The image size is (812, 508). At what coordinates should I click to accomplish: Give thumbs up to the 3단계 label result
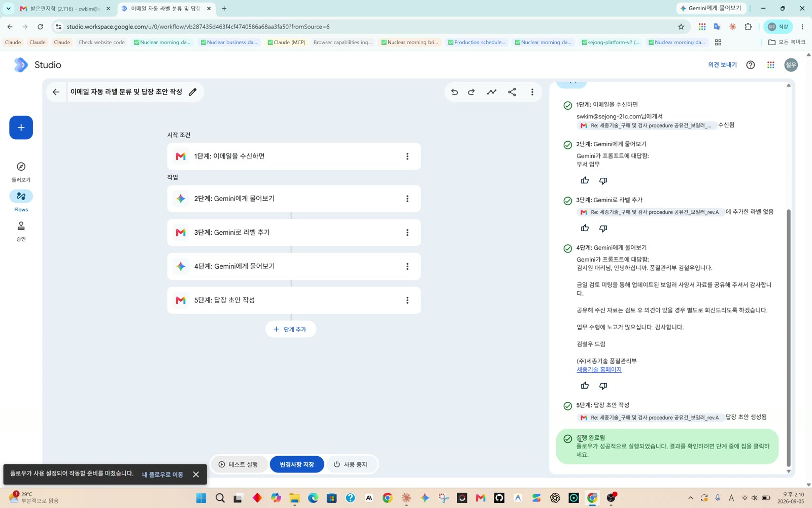pyautogui.click(x=585, y=228)
